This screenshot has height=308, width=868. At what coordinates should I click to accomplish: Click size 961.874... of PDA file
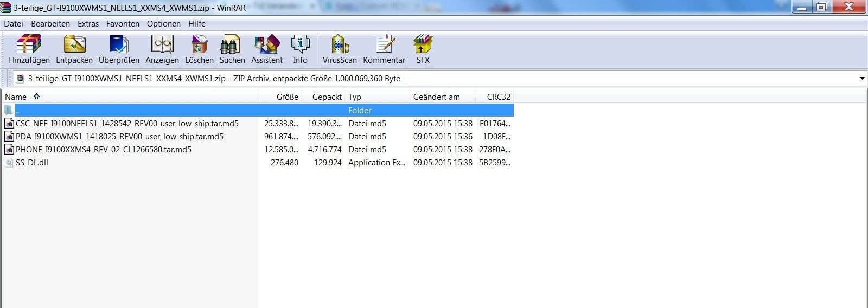(x=281, y=137)
